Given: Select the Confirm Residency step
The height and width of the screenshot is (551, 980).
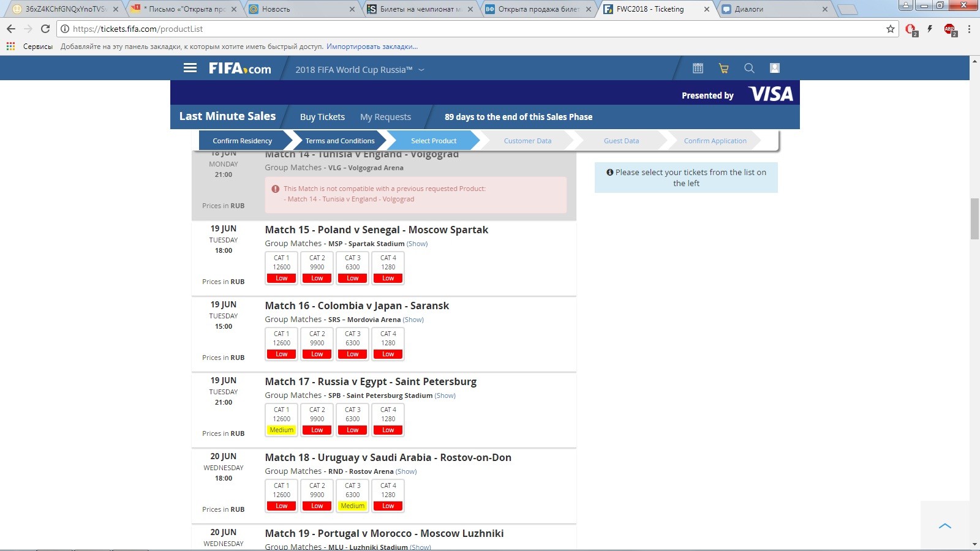Looking at the screenshot, I should click(243, 140).
